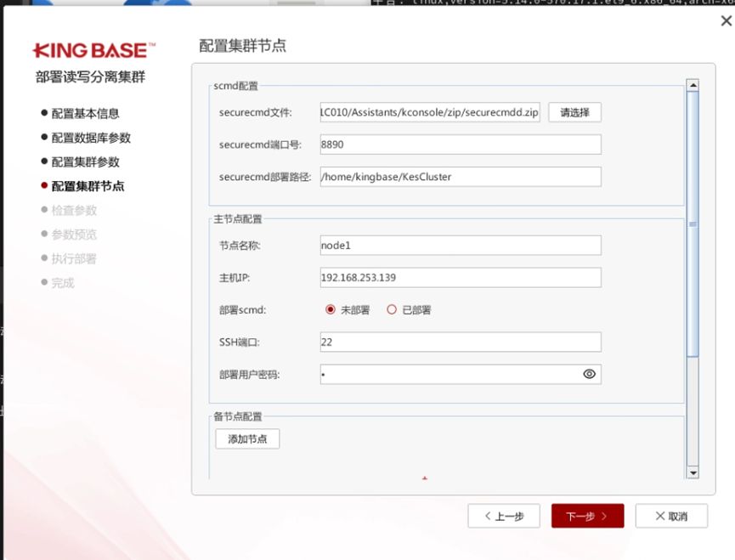
Task: Open 配置集群参数 step in sidebar
Action: tap(85, 161)
